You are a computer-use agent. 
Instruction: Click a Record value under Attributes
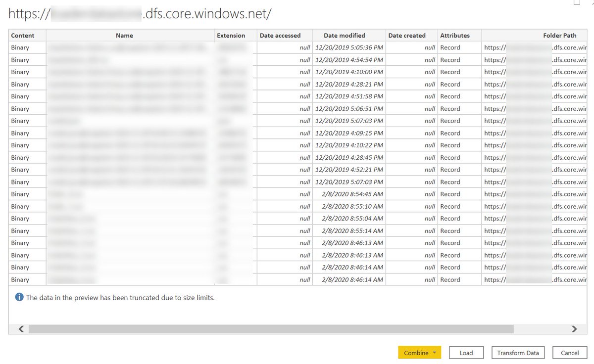tap(450, 47)
